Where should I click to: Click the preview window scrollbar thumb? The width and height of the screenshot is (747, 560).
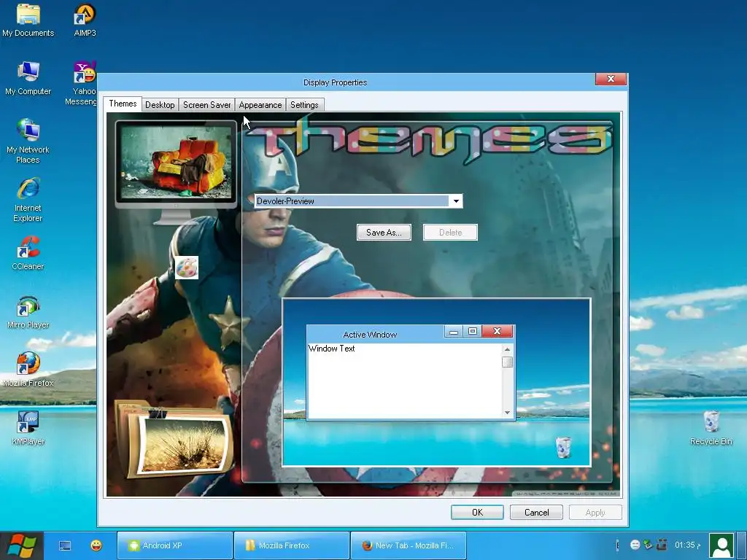click(x=508, y=362)
